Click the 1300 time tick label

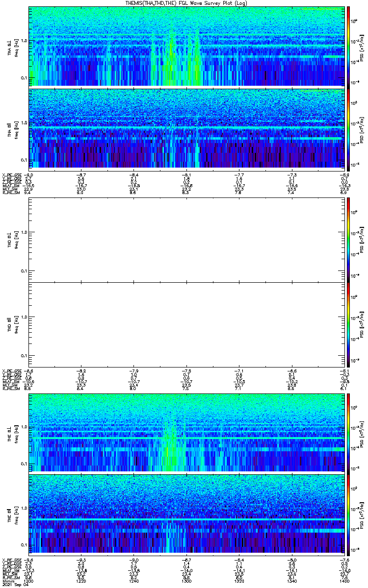pos(186,580)
